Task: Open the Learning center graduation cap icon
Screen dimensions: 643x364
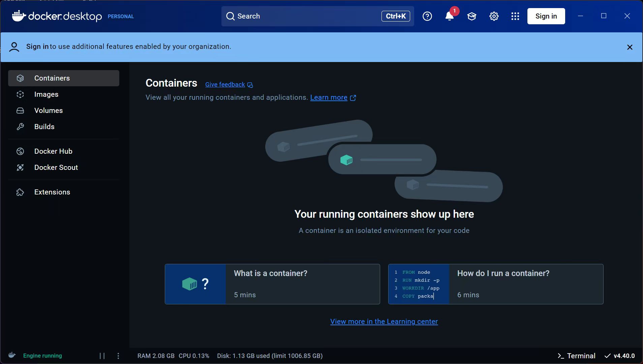Action: (472, 16)
